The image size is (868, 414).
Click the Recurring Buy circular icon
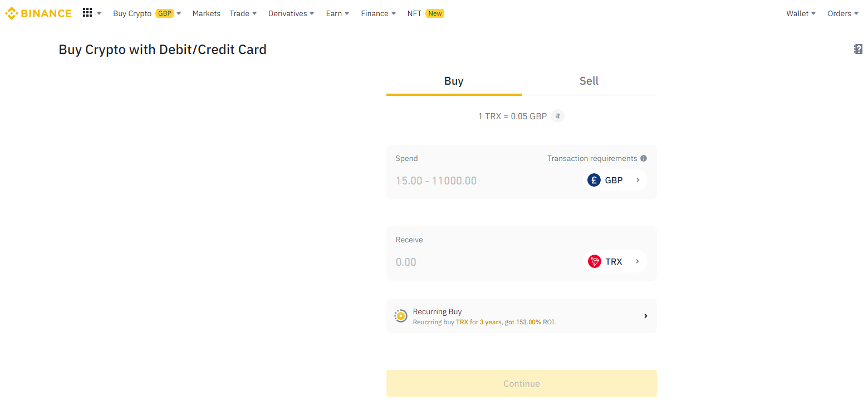coord(400,316)
